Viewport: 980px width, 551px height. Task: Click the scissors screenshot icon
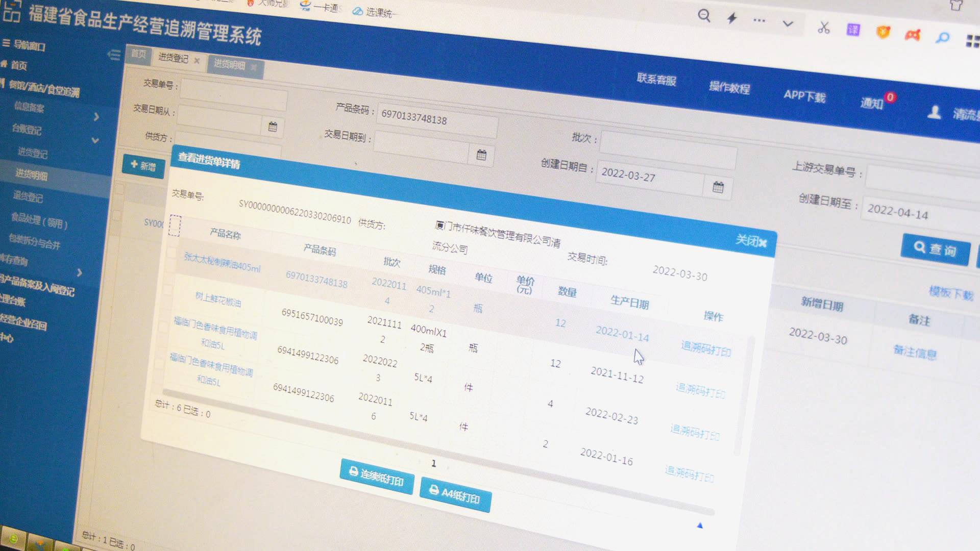(x=823, y=27)
